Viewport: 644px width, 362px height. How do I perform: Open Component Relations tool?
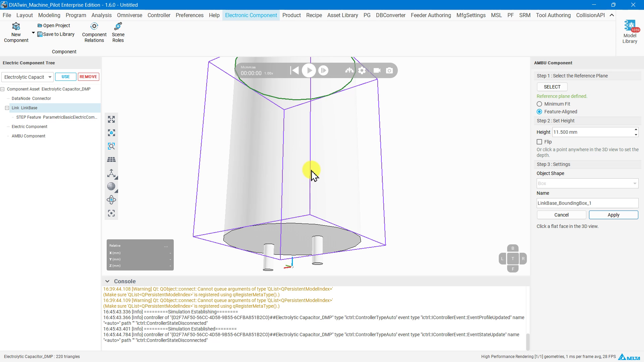[x=94, y=33]
